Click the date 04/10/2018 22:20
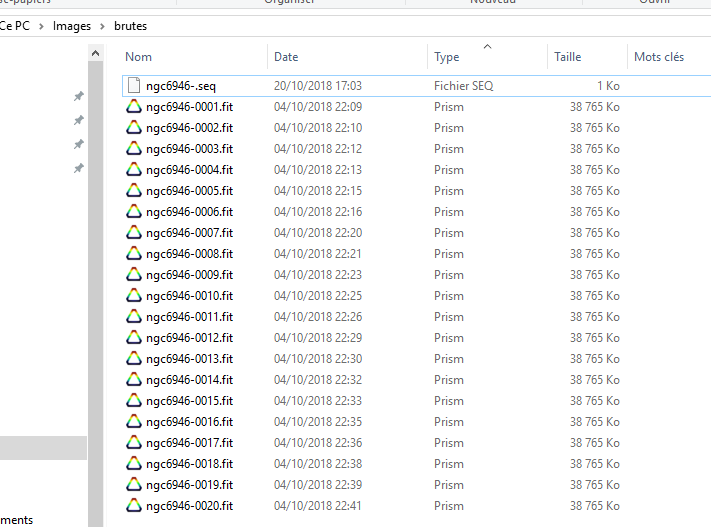This screenshot has height=527, width=711. (318, 233)
